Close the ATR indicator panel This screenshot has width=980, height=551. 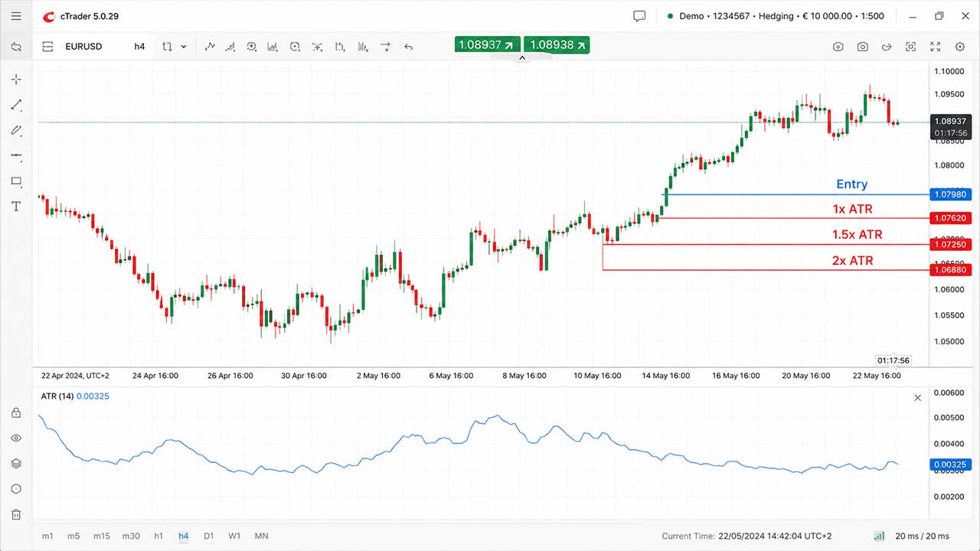coord(918,398)
